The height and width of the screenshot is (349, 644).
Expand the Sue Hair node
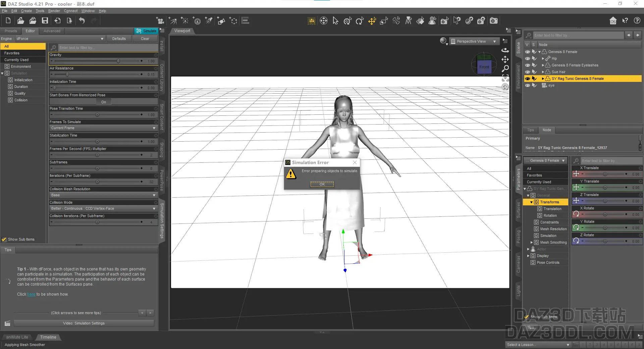tap(543, 72)
